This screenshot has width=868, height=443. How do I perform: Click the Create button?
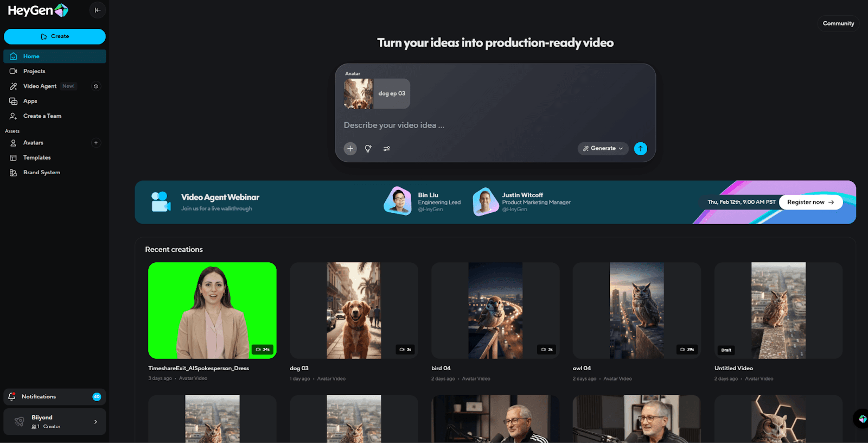tap(55, 36)
